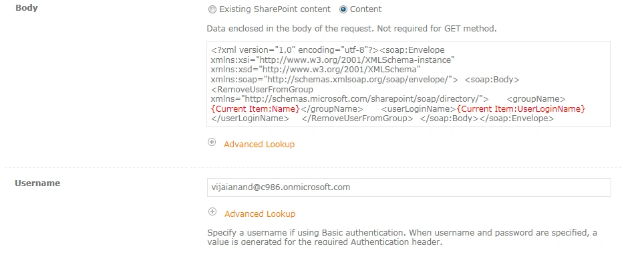The width and height of the screenshot is (644, 255).
Task: Open the Advanced Lookup link under Body
Action: point(259,145)
